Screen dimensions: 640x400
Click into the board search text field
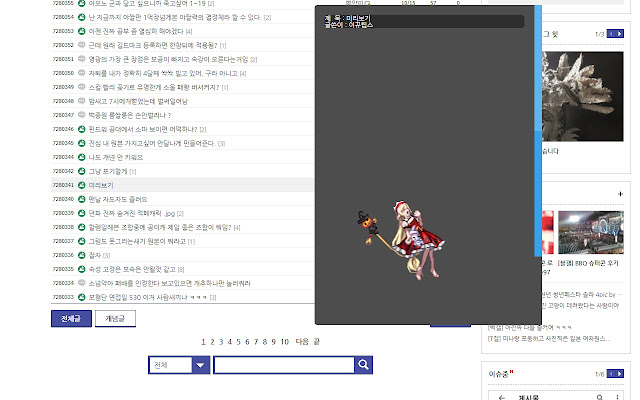click(x=284, y=365)
